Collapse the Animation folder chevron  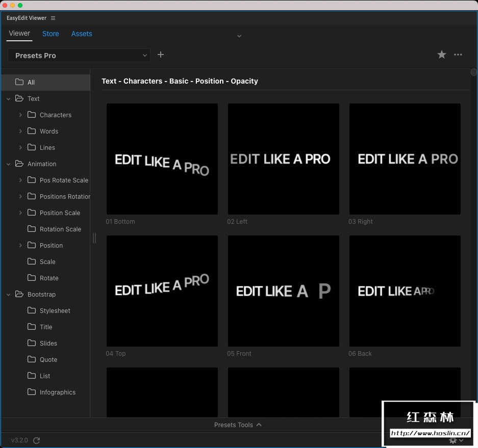[9, 164]
